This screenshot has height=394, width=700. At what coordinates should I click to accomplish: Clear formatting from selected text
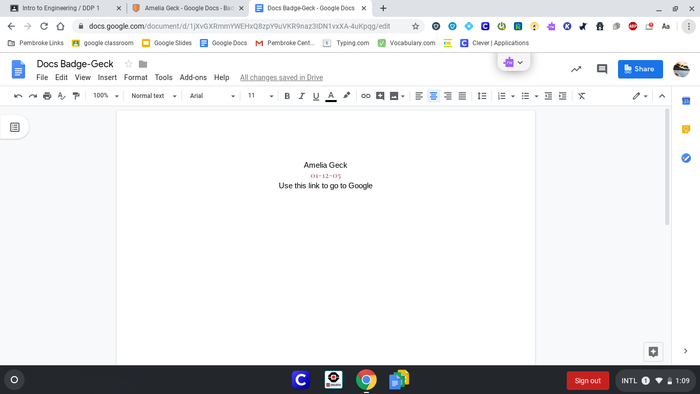[x=581, y=96]
